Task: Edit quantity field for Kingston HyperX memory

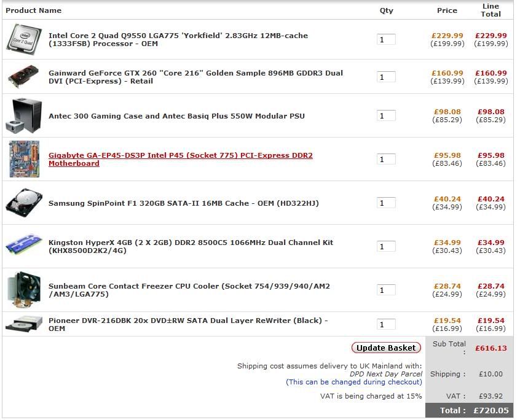Action: click(x=386, y=247)
